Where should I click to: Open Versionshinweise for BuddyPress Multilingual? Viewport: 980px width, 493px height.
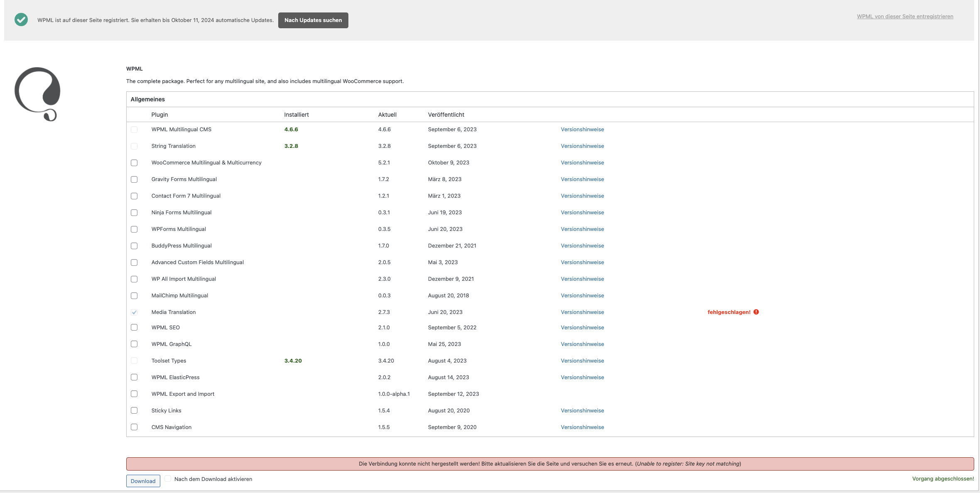coord(582,246)
